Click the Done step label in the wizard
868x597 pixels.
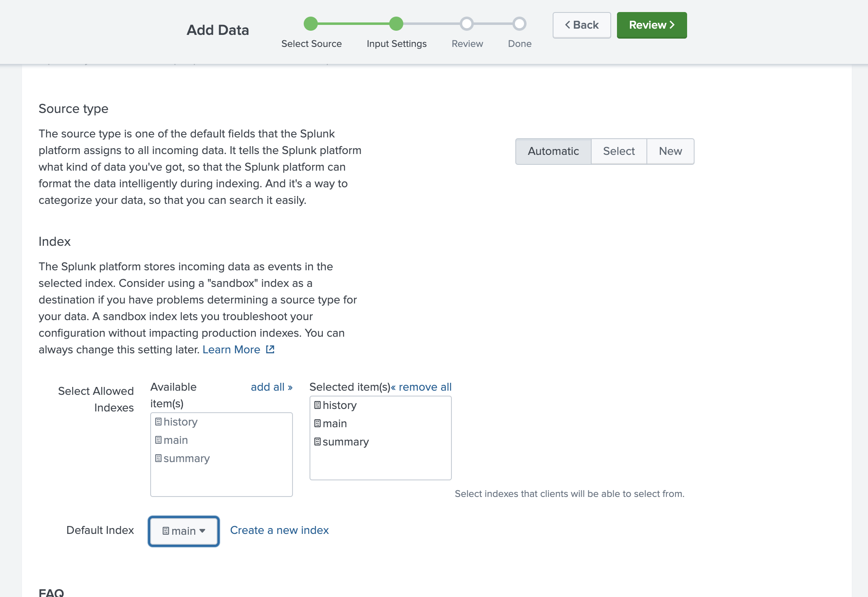519,43
